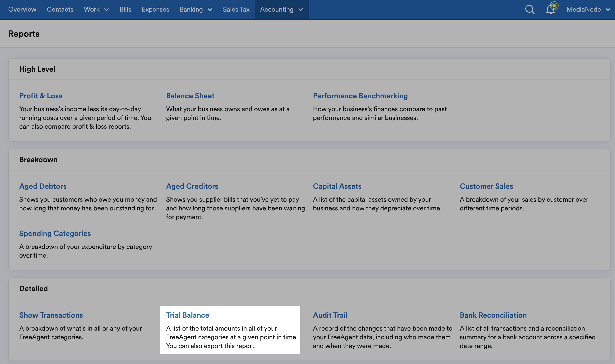Click the High Level section heading
615x364 pixels.
click(37, 69)
